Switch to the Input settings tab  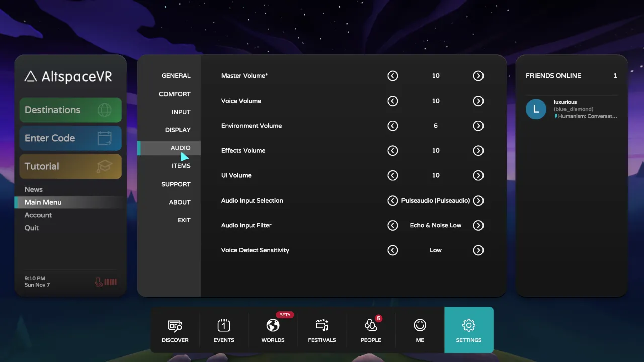(181, 112)
